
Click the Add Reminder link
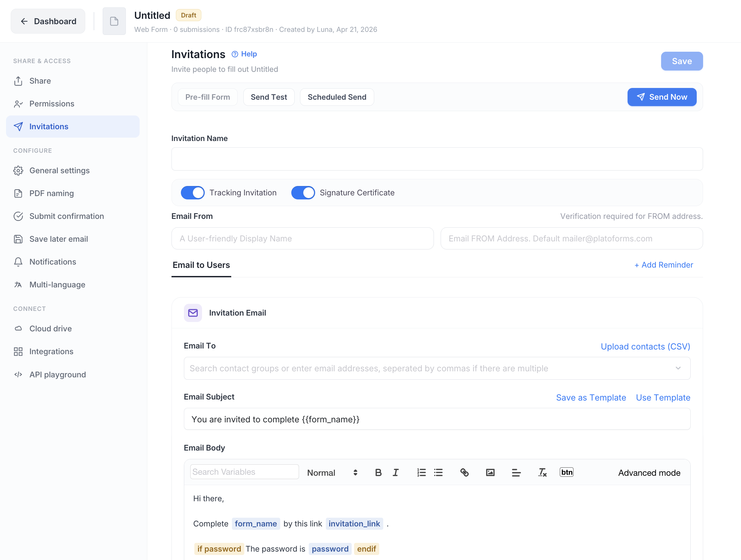tap(664, 265)
